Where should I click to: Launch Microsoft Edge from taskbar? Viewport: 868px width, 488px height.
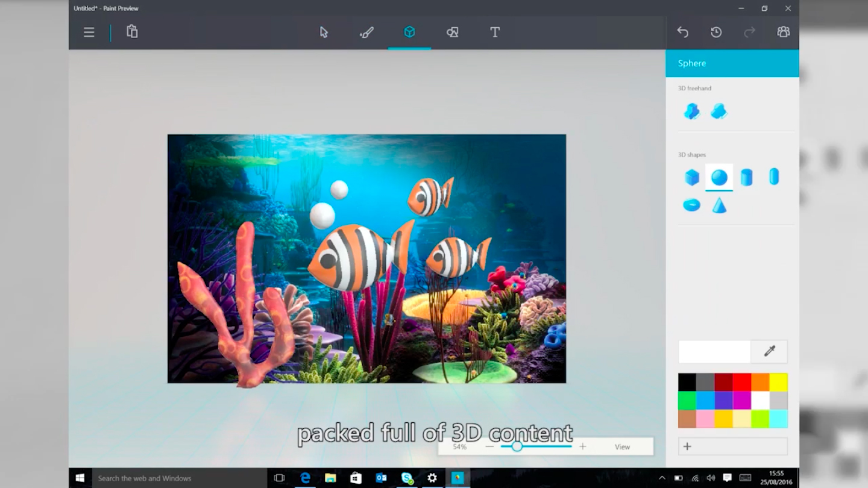[x=305, y=478]
